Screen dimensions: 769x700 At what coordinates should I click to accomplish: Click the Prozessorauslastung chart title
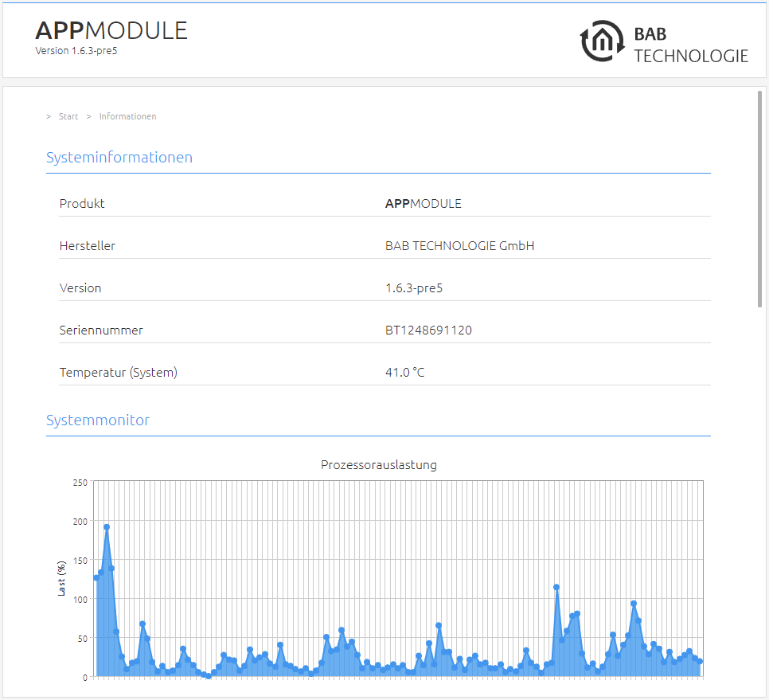point(379,464)
